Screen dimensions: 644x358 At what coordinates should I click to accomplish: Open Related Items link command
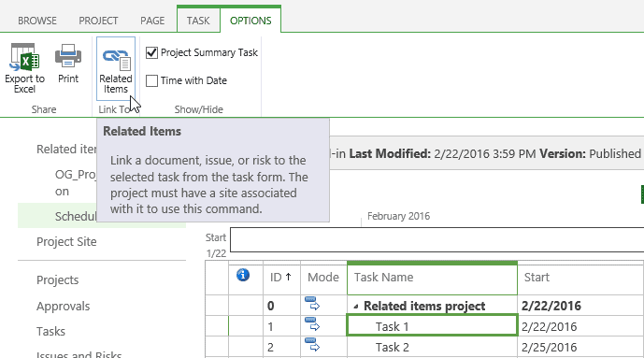point(116,68)
